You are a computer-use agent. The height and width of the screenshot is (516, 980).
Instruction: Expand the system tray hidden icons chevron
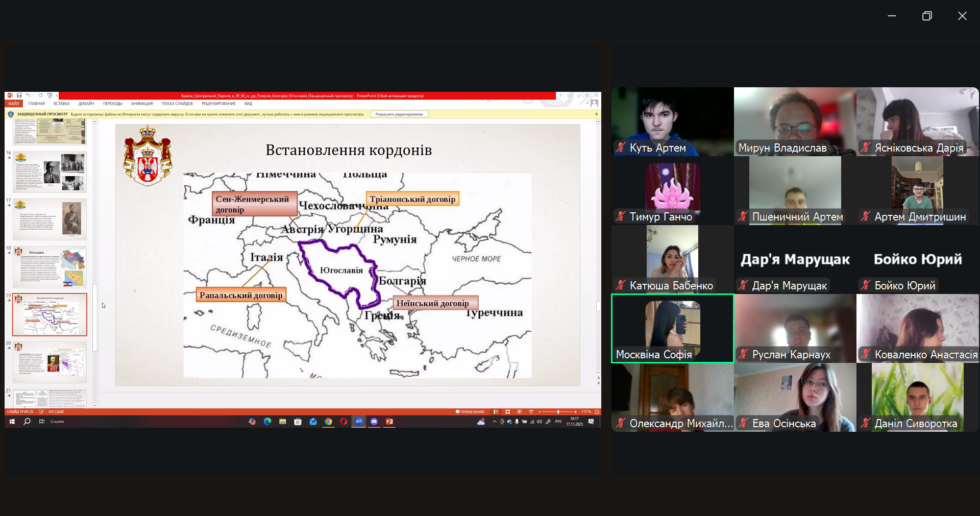point(494,422)
